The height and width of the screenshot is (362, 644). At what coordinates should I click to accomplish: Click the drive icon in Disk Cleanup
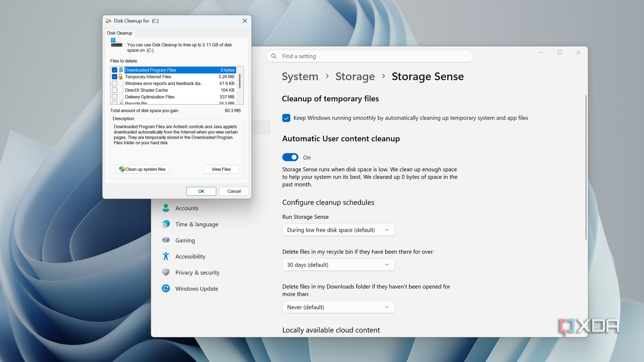click(x=116, y=43)
